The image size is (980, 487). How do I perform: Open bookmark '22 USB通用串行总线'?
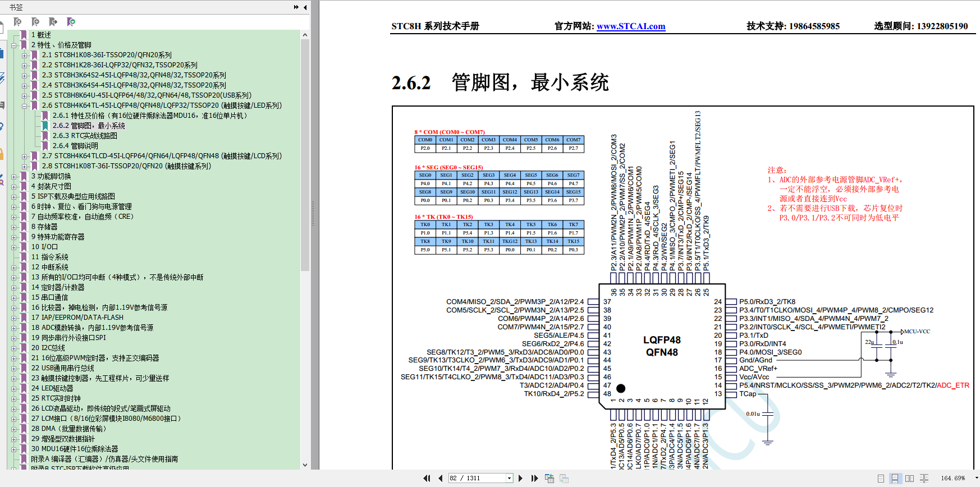(63, 368)
